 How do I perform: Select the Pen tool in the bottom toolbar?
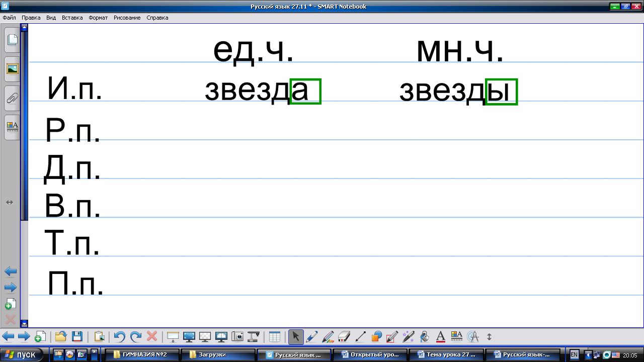point(312,336)
